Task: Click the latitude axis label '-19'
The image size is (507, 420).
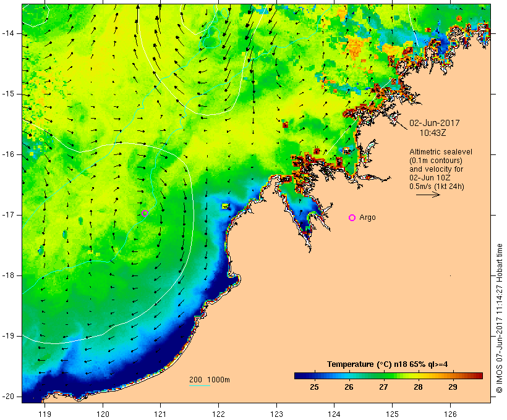Action: click(x=8, y=336)
